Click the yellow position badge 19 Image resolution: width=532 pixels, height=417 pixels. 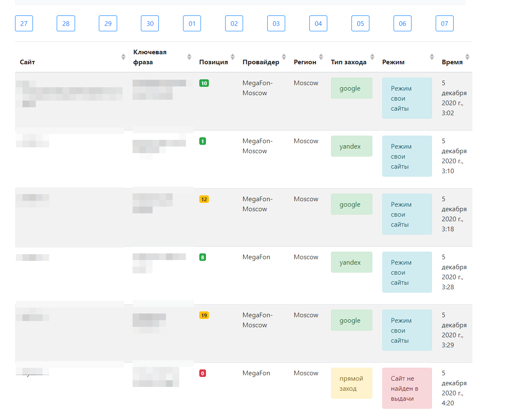204,315
